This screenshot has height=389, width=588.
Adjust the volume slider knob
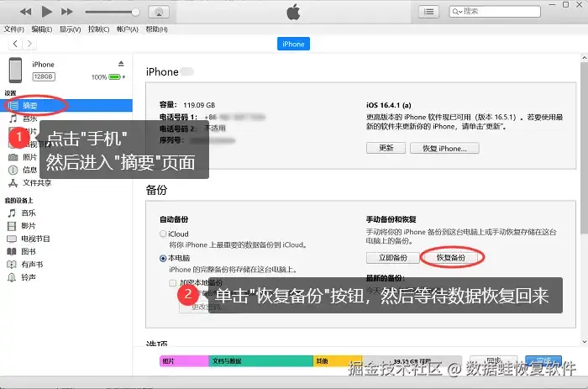[x=135, y=12]
